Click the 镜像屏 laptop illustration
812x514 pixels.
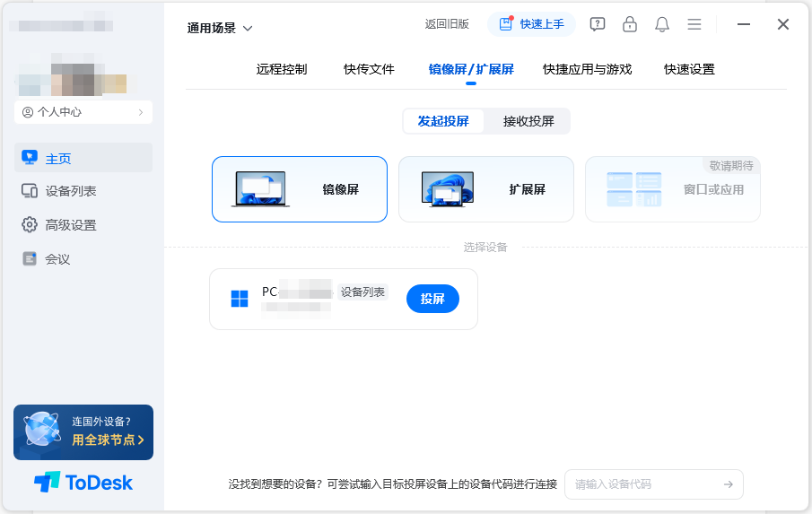click(x=260, y=189)
